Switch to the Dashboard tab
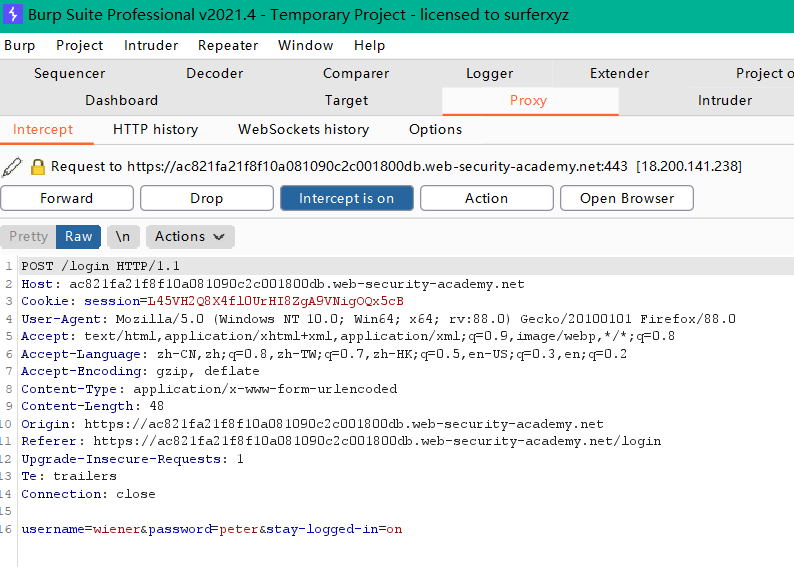 coord(122,100)
